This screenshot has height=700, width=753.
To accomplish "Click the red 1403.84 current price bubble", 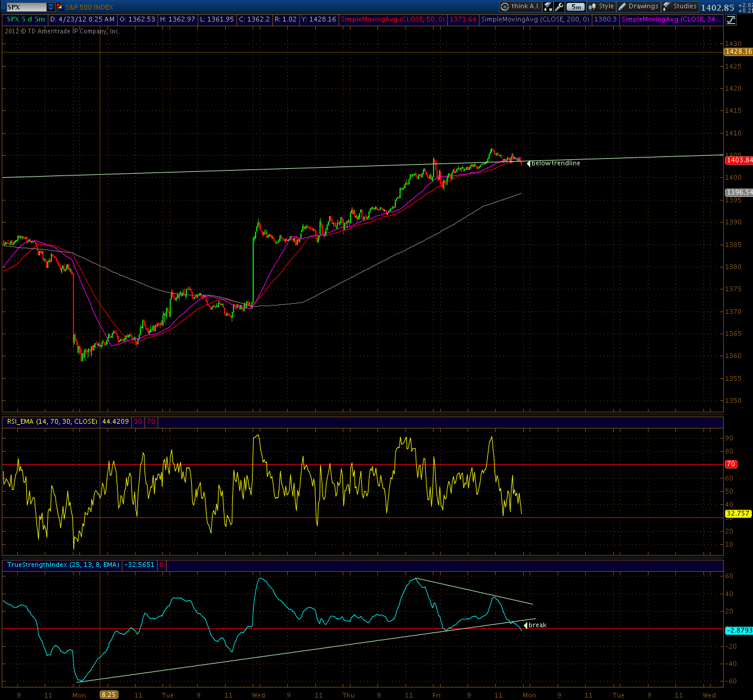I will [x=738, y=160].
